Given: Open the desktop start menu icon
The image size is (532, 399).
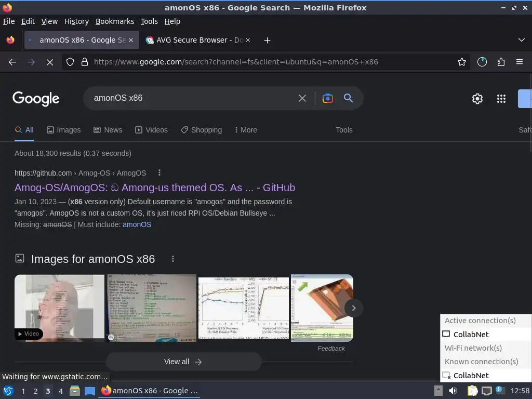Looking at the screenshot, I should tap(8, 391).
